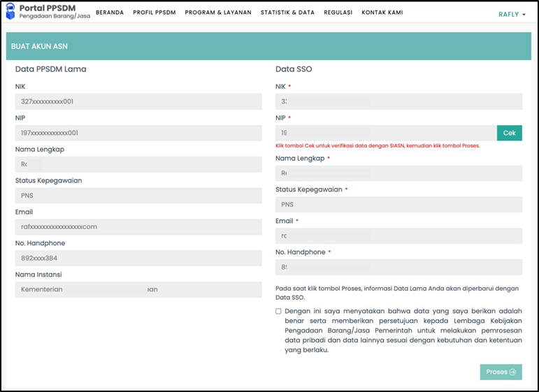
Task: Click the old data NIK field
Action: (138, 102)
